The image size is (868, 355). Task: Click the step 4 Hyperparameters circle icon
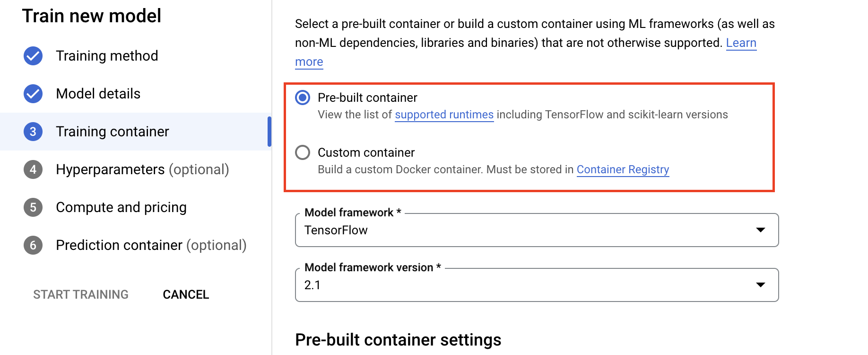pos(33,169)
